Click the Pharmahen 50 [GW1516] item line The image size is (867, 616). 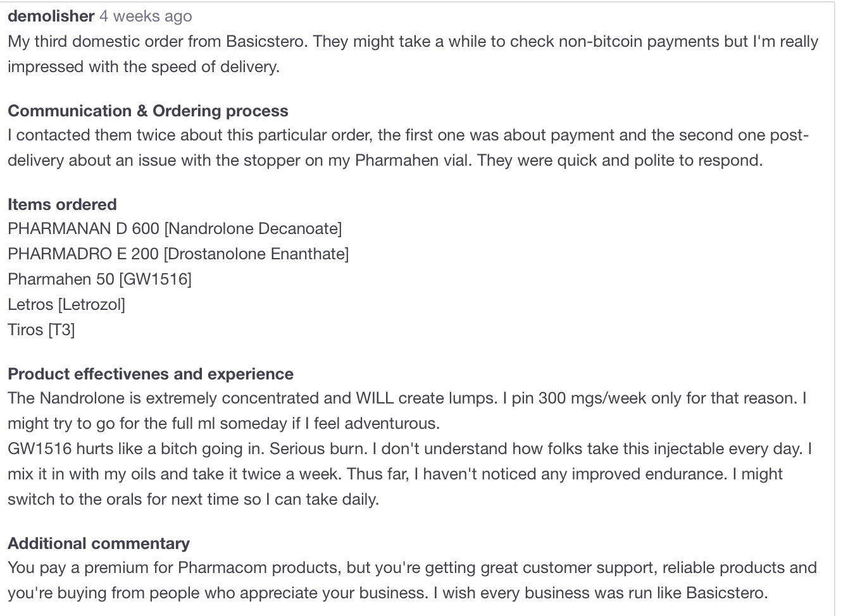99,279
